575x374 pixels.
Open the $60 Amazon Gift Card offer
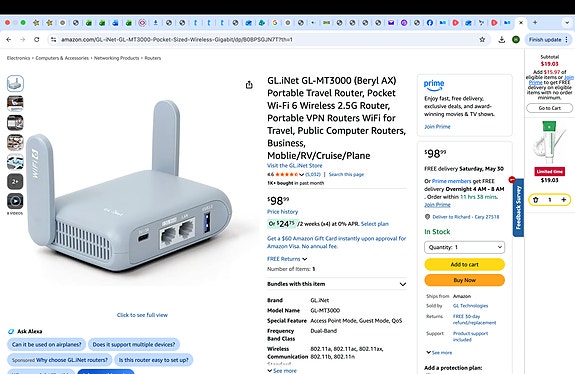[x=336, y=242]
